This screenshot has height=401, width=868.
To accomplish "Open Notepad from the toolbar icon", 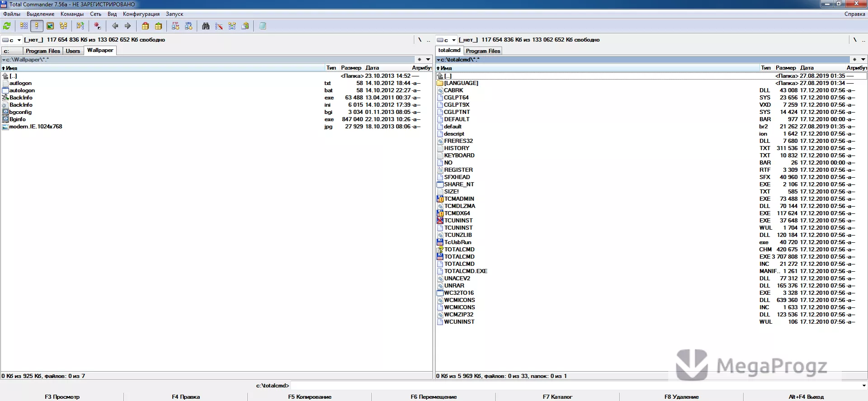I will (262, 26).
